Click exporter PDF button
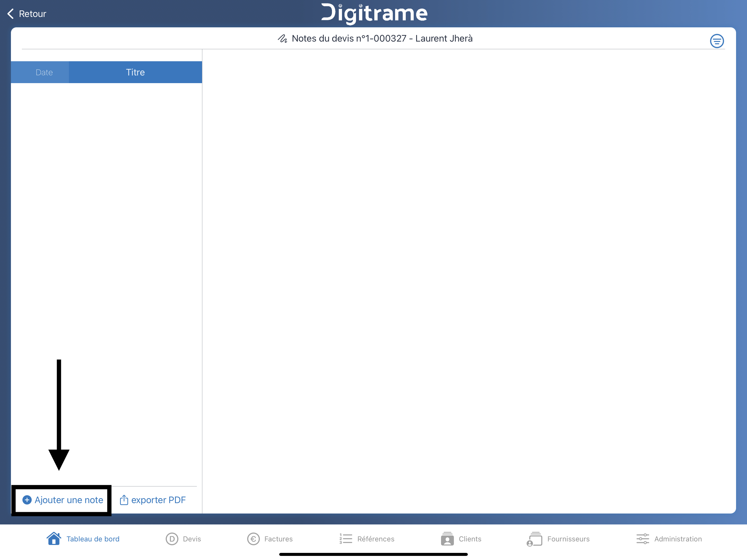Viewport: 747px width, 560px height. tap(153, 500)
